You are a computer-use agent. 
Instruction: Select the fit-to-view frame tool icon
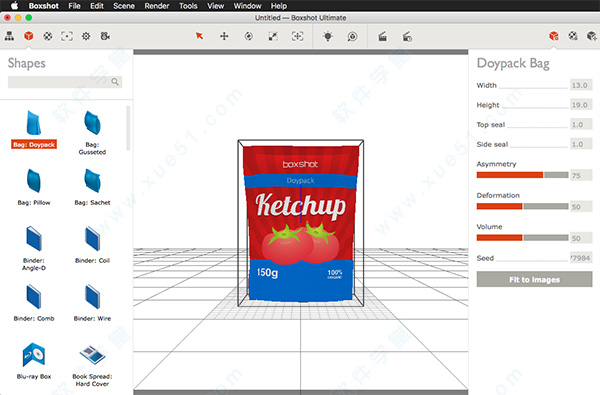coord(297,36)
